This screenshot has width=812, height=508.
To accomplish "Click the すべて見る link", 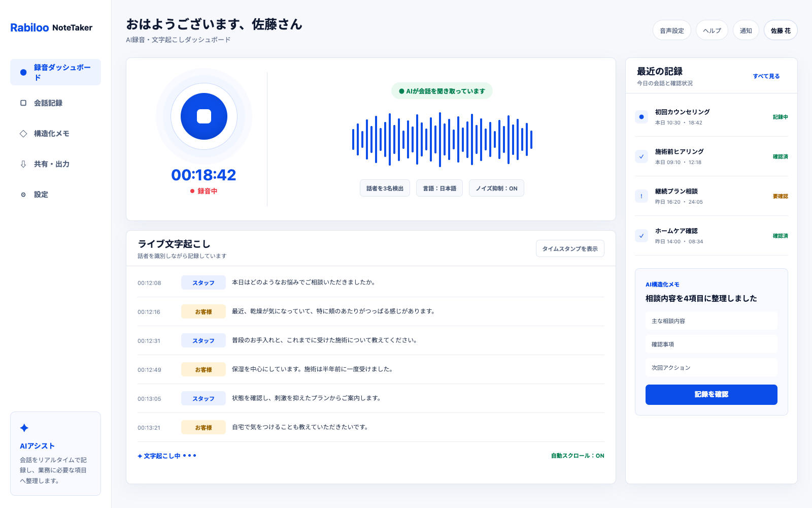I will [766, 76].
